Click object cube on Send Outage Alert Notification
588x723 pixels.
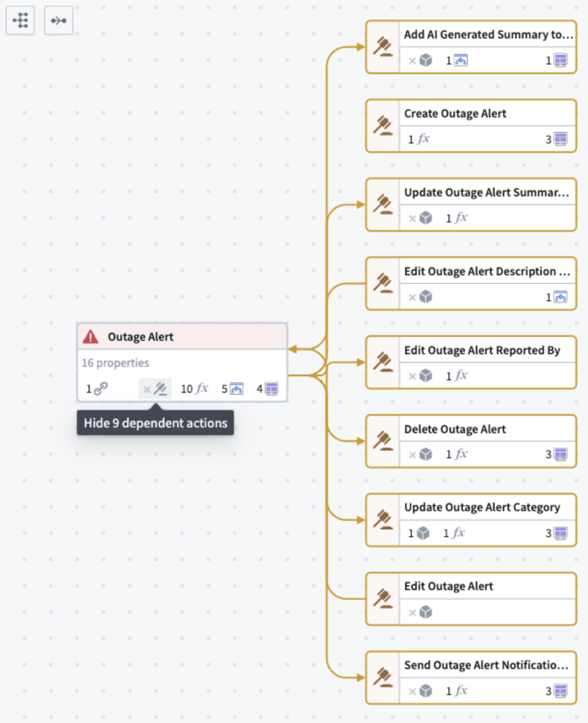pyautogui.click(x=421, y=691)
